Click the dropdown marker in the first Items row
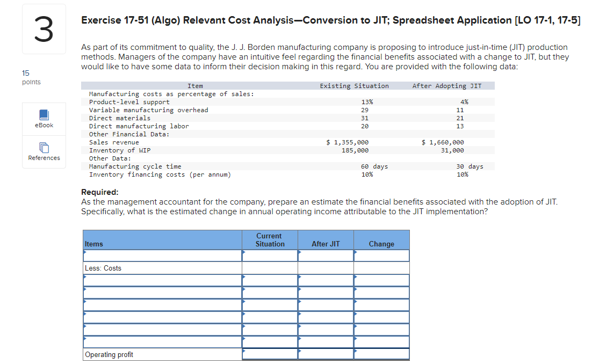 (84, 252)
